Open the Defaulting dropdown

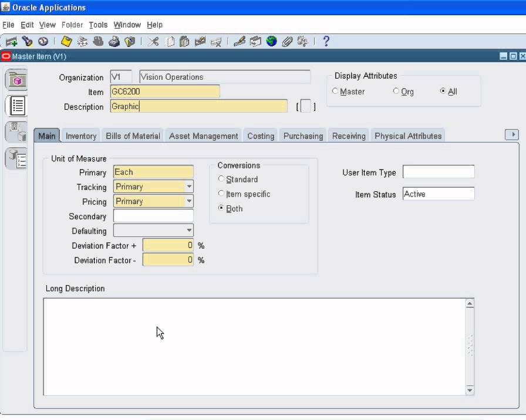pyautogui.click(x=189, y=231)
